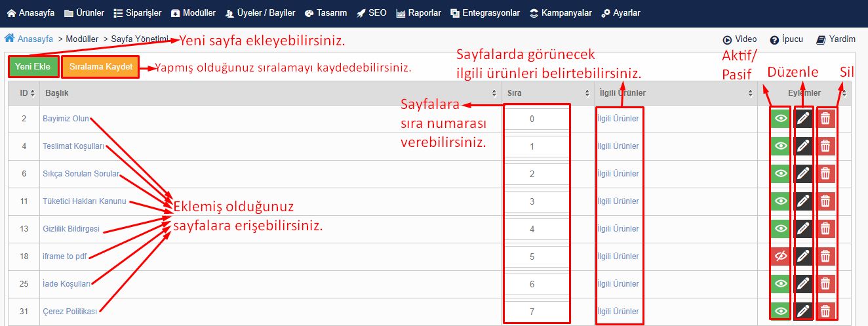Click the Yeni Ekle button
This screenshot has width=868, height=326.
click(x=33, y=67)
